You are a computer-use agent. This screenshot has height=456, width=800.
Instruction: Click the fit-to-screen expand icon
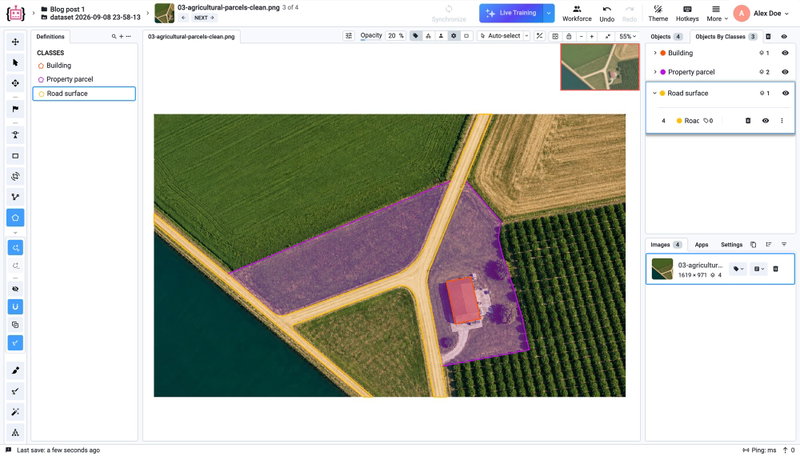(x=608, y=36)
